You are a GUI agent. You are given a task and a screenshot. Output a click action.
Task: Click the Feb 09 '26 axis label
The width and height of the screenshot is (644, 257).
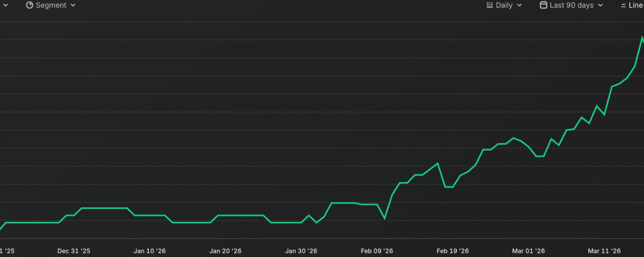377,251
